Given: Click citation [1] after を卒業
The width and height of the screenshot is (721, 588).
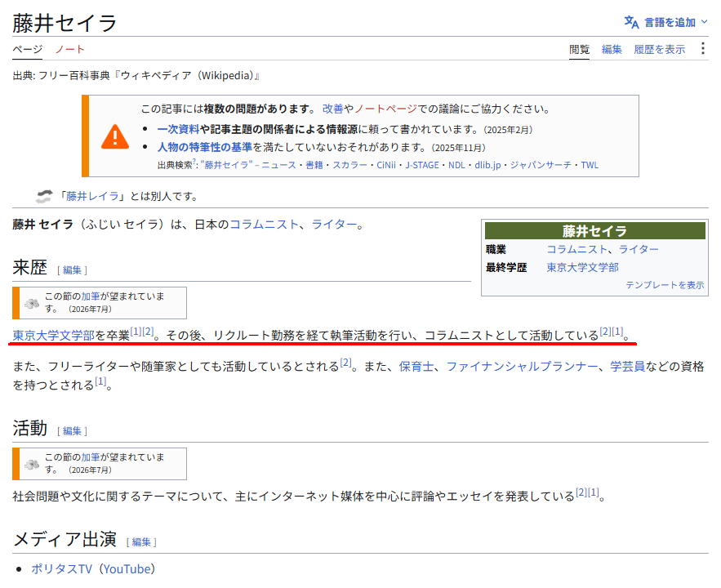Looking at the screenshot, I should click(x=136, y=332).
